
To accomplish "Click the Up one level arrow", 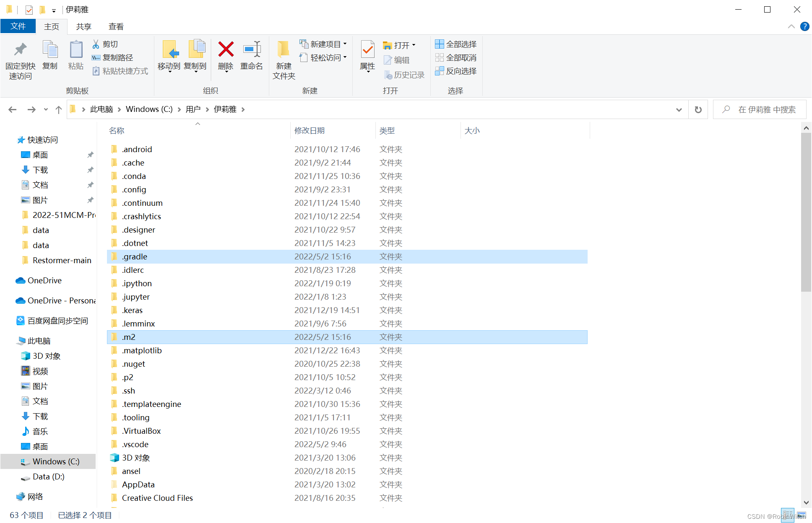I will 59,109.
